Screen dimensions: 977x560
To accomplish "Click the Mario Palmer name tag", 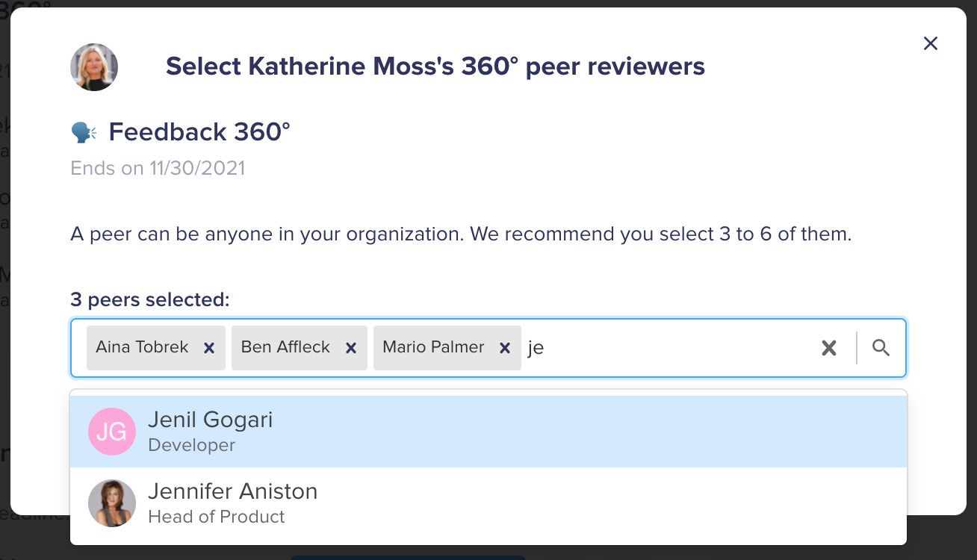I will [433, 347].
